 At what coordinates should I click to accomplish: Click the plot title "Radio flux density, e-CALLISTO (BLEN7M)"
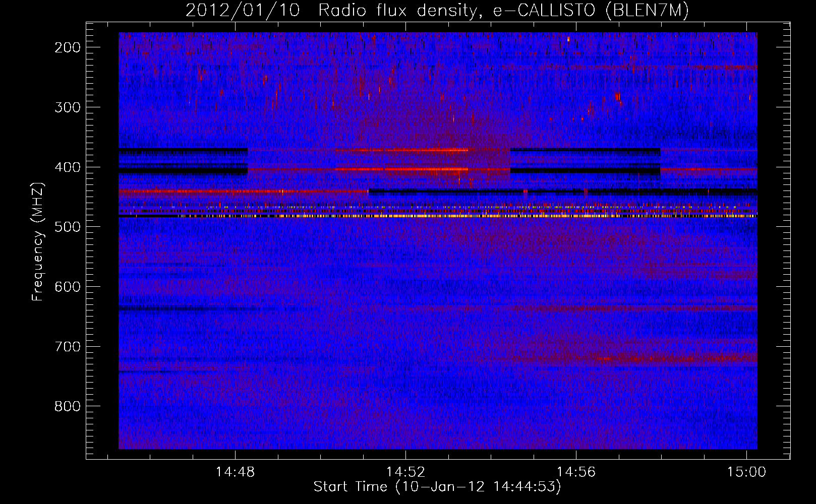503,11
